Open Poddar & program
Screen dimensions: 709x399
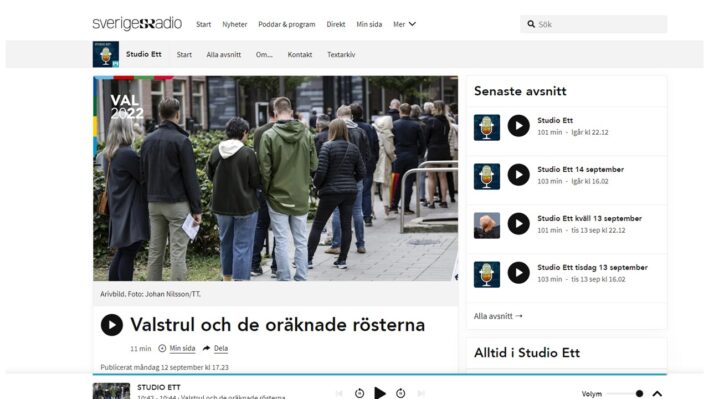pyautogui.click(x=287, y=24)
